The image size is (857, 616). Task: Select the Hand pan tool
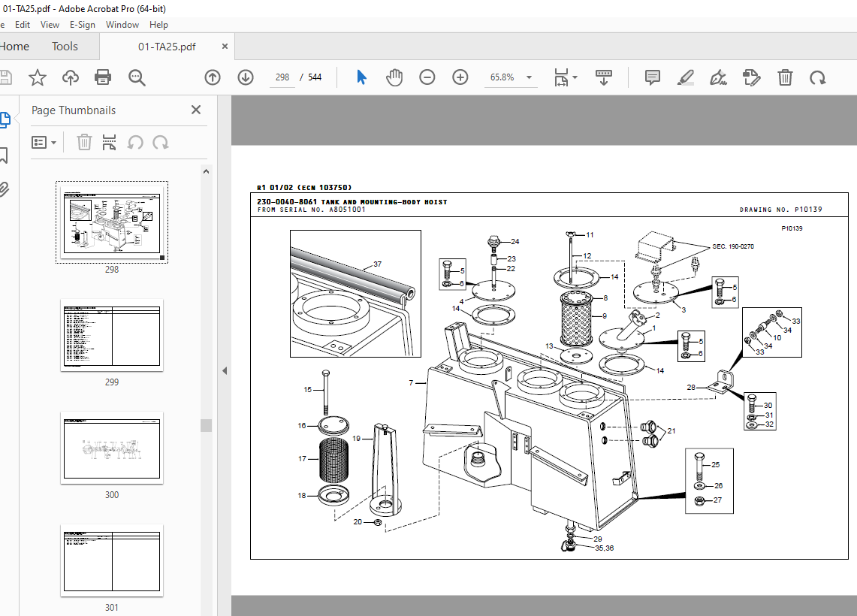394,77
